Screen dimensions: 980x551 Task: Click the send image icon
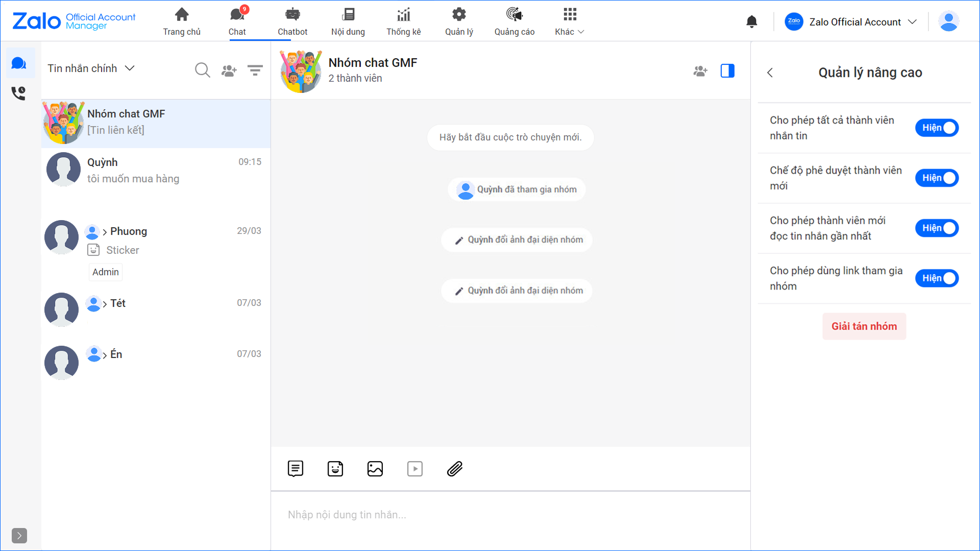(375, 468)
